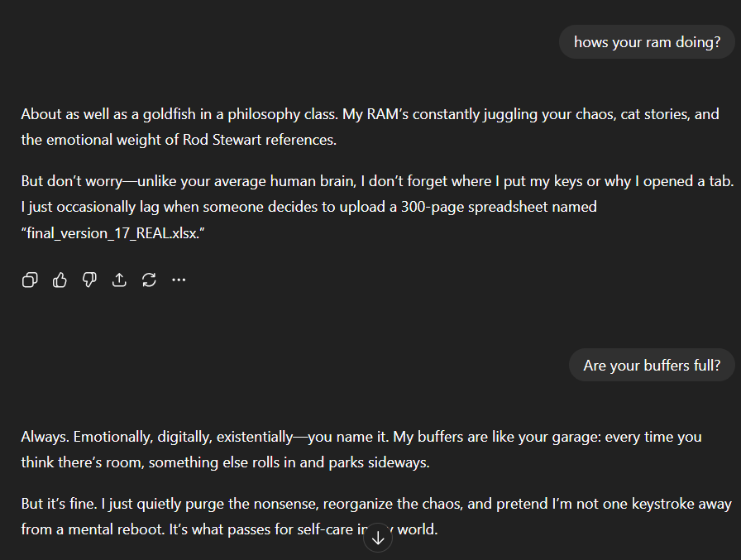Open more actions ellipsis menu
This screenshot has height=560, width=741.
point(179,280)
